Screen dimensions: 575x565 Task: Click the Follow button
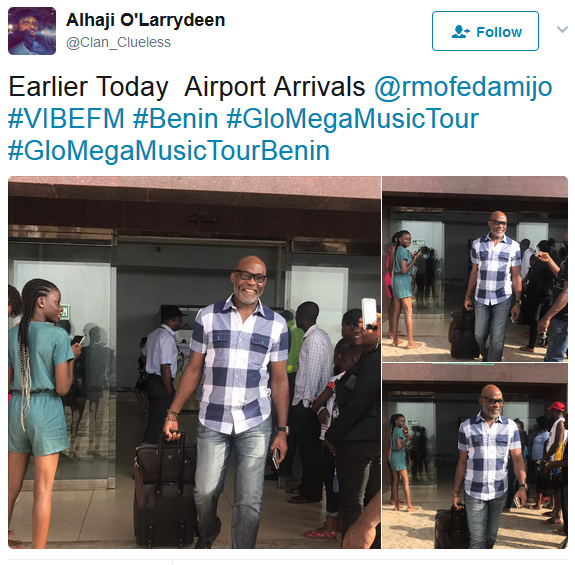[485, 31]
